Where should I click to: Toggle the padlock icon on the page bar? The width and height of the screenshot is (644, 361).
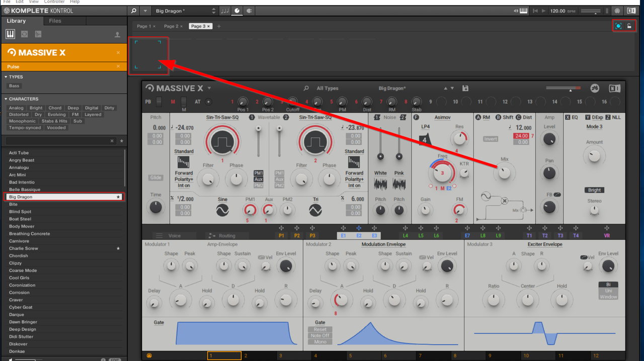(629, 26)
